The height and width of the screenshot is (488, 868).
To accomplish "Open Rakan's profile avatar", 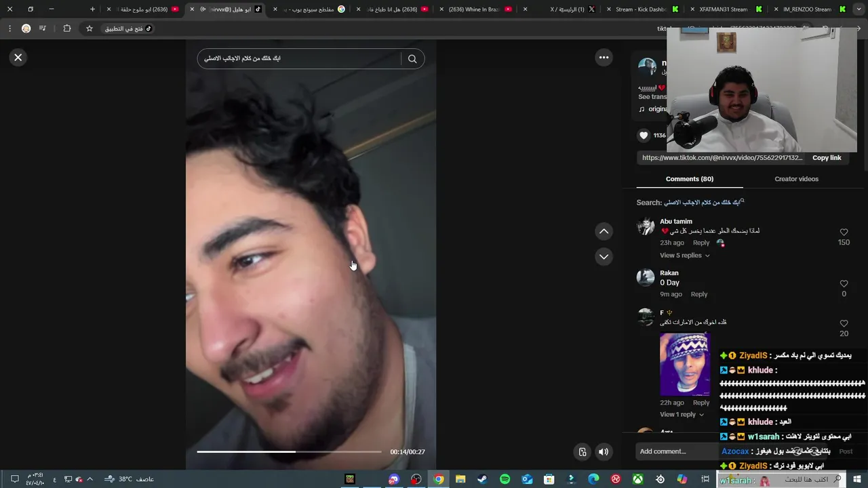I will click(x=646, y=277).
